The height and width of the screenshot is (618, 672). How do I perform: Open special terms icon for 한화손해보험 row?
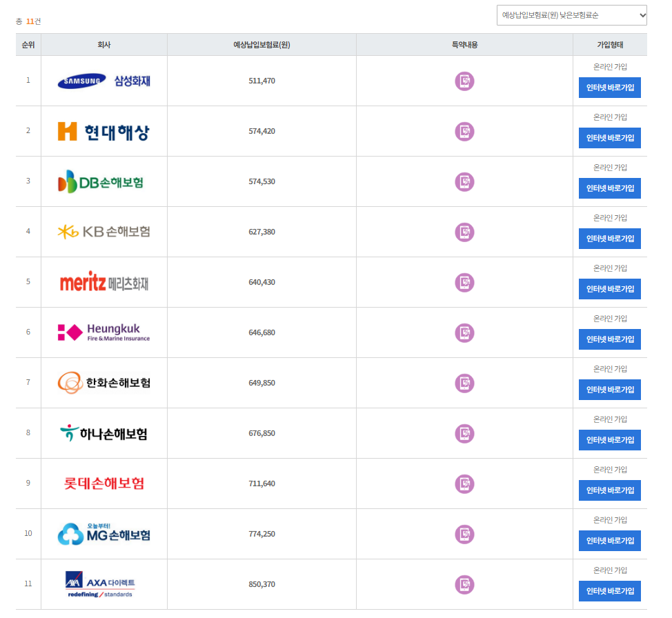tap(464, 383)
